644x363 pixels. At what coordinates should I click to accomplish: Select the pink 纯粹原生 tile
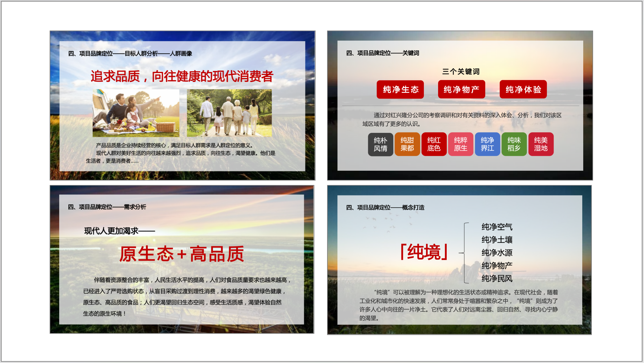(x=461, y=144)
